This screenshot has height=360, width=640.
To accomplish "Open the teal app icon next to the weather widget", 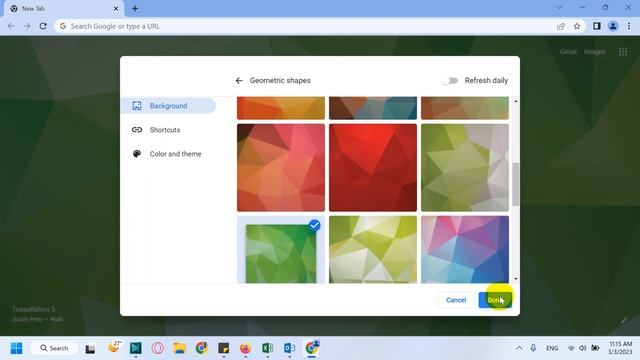I will 136,348.
